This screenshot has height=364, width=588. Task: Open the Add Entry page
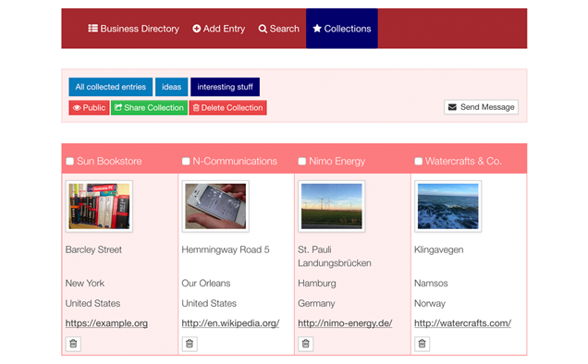coord(218,29)
